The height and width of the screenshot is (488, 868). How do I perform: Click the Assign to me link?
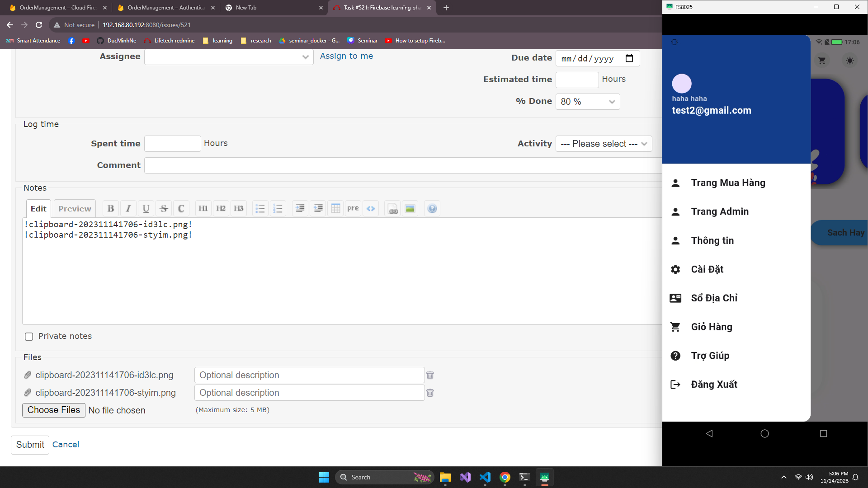point(346,56)
